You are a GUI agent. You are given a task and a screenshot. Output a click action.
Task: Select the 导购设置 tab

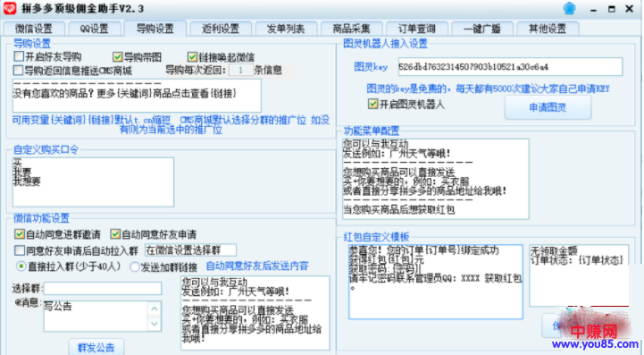tap(155, 29)
